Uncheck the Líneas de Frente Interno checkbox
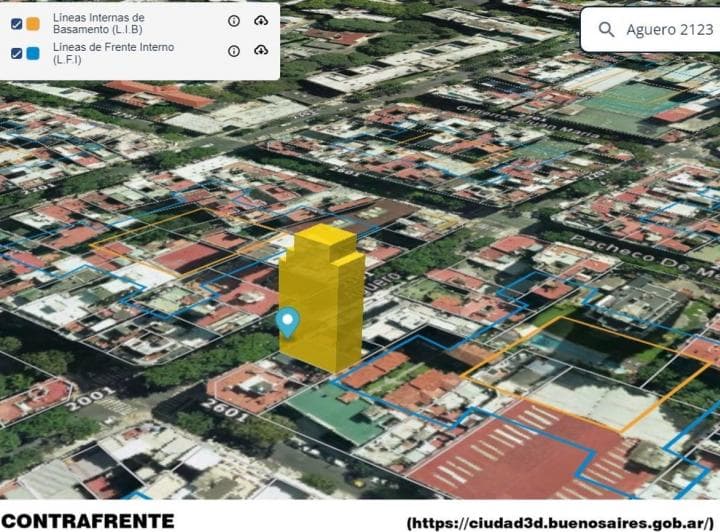Screen dimensions: 720x532 [17, 53]
